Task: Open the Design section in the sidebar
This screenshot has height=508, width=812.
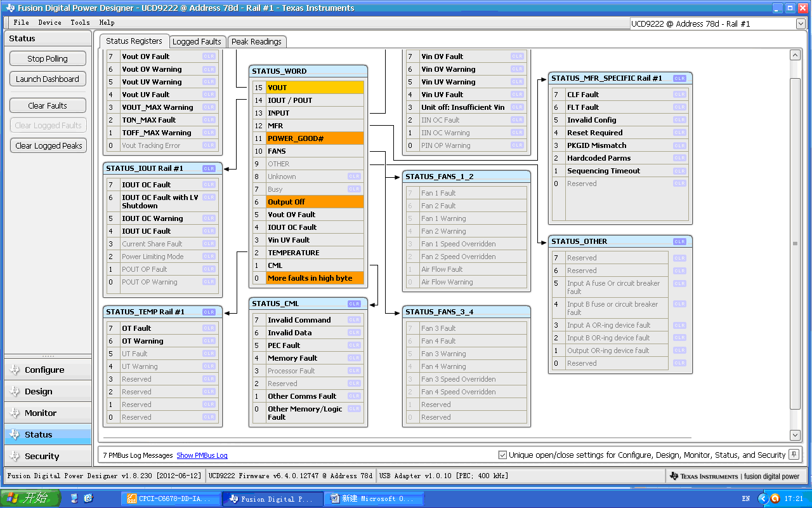Action: pos(48,391)
